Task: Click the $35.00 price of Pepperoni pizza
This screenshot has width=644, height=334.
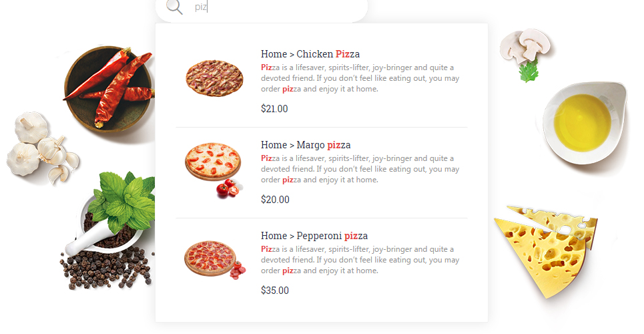Action: coord(275,291)
